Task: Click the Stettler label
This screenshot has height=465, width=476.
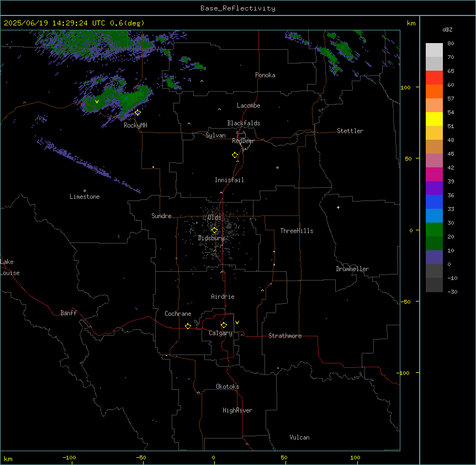Action: click(x=350, y=131)
